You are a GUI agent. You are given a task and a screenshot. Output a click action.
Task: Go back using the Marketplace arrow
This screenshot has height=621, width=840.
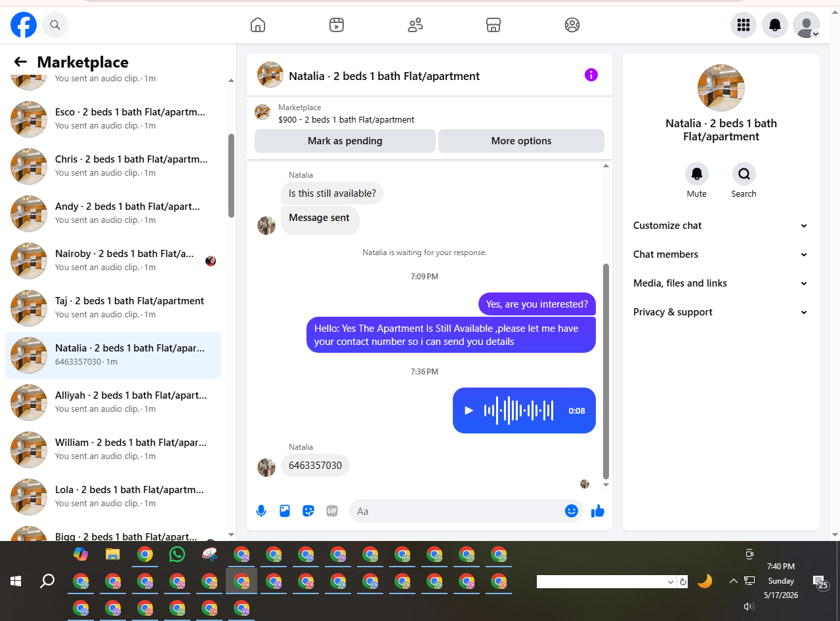(x=20, y=62)
